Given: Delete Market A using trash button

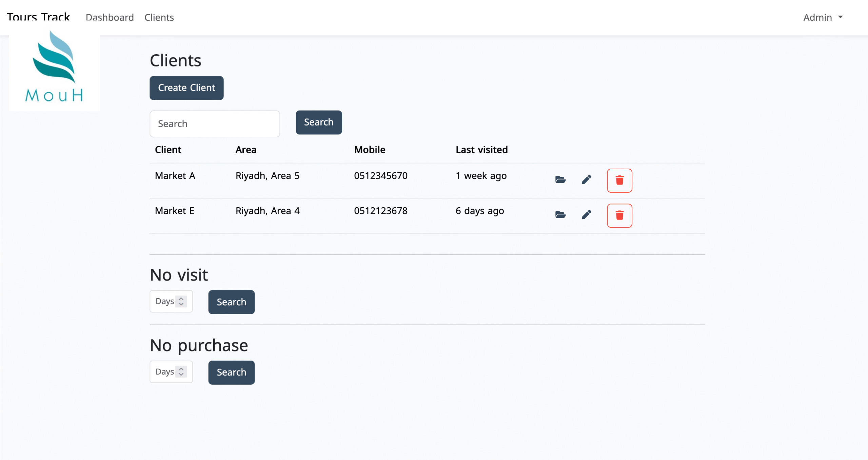Looking at the screenshot, I should 619,180.
